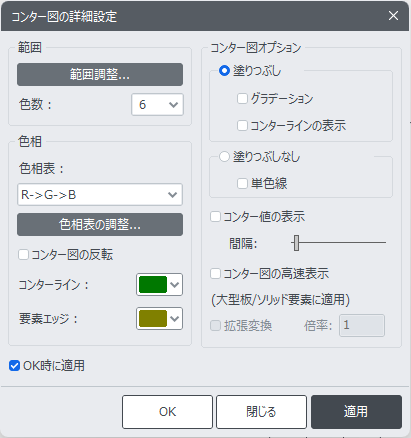Toggle コンター図の高速表示 checkbox
Screen dimensions: 411x438
tap(216, 274)
